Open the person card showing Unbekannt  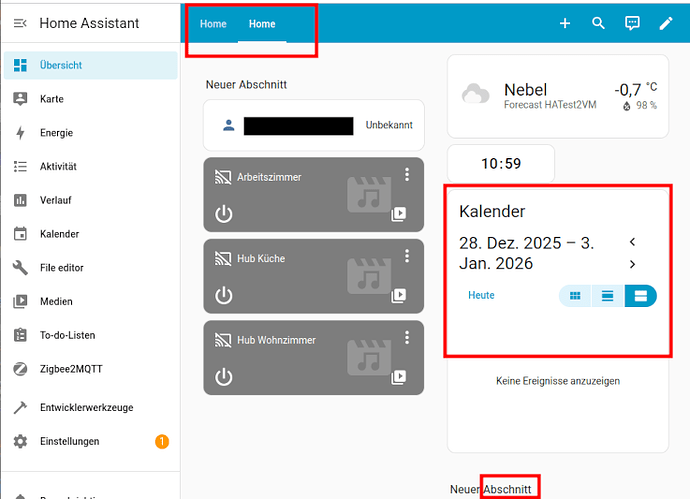(314, 125)
